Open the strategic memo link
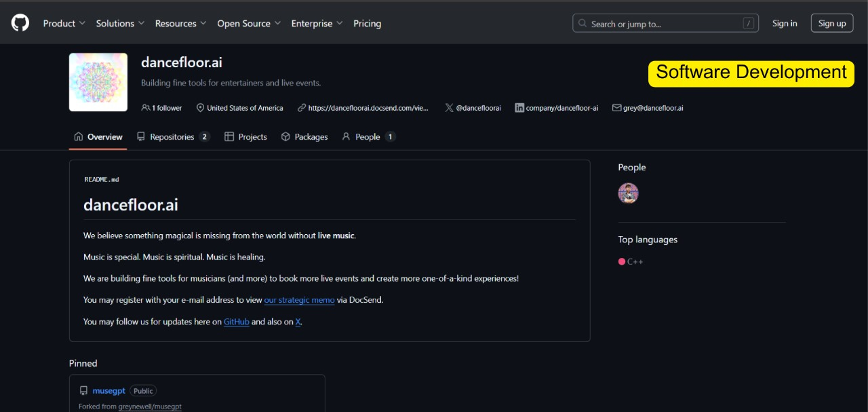Image resolution: width=868 pixels, height=412 pixels. [299, 300]
